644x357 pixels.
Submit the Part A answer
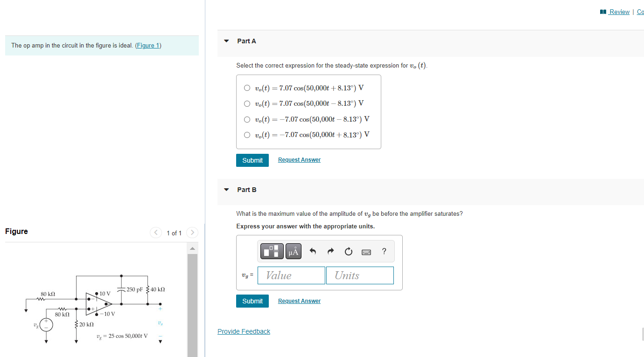pyautogui.click(x=252, y=160)
